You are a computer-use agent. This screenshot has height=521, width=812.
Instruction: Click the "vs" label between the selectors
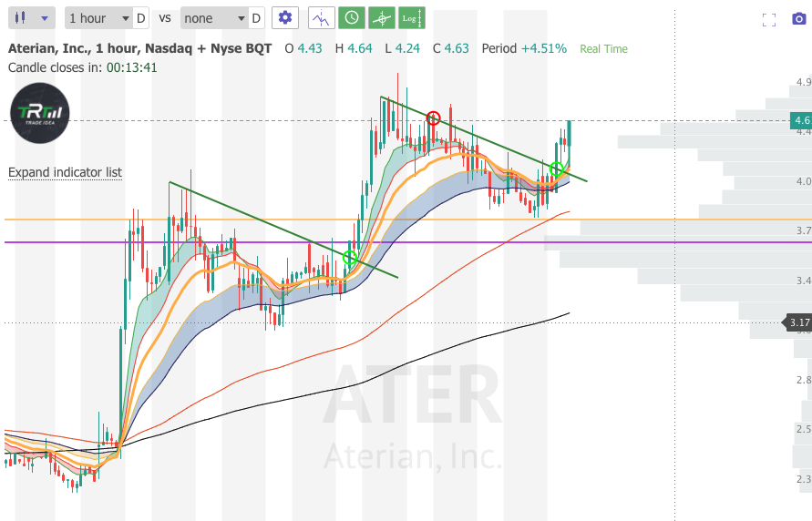point(165,18)
